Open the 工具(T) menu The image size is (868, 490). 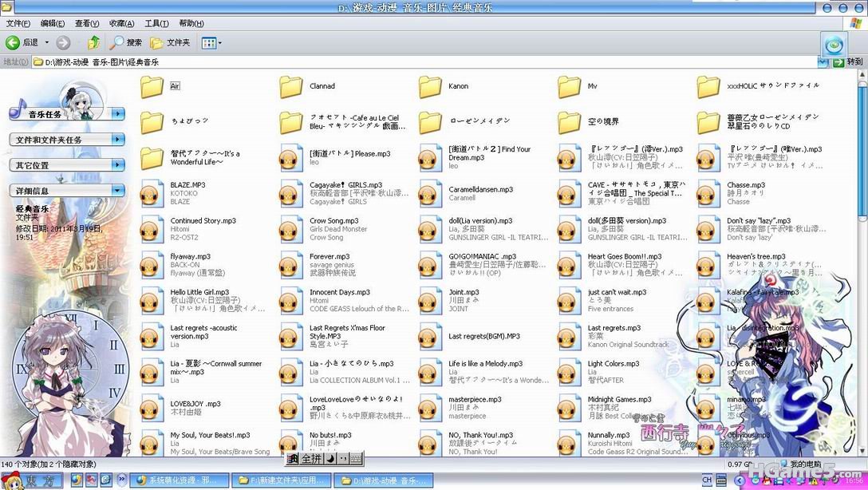pos(156,23)
